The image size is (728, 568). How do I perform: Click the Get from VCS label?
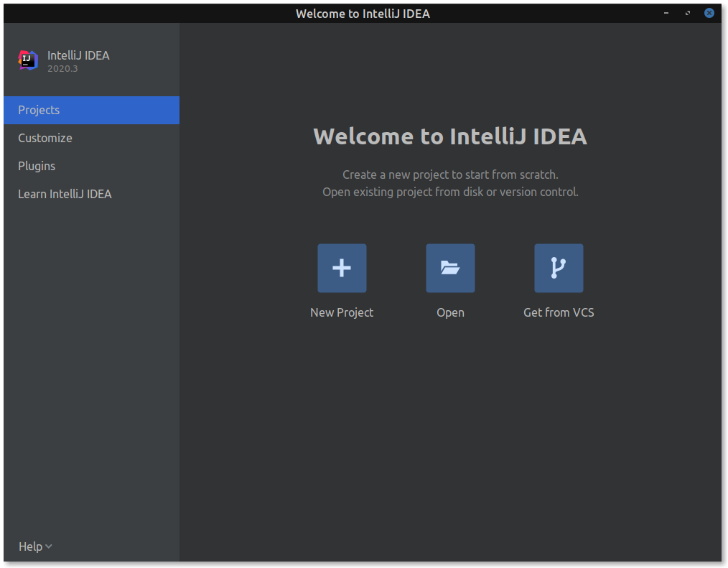point(559,312)
